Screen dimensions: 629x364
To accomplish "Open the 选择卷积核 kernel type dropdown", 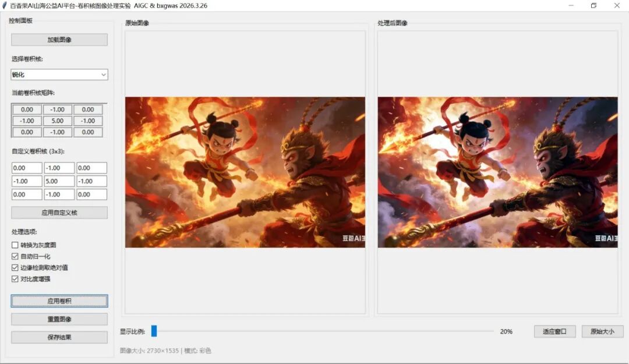I will pos(58,75).
